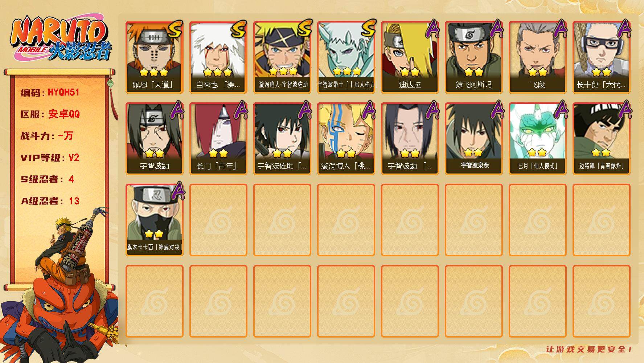The height and width of the screenshot is (363, 644).
Task: Click the A rank badge on 迪达拉 card
Action: [431, 29]
